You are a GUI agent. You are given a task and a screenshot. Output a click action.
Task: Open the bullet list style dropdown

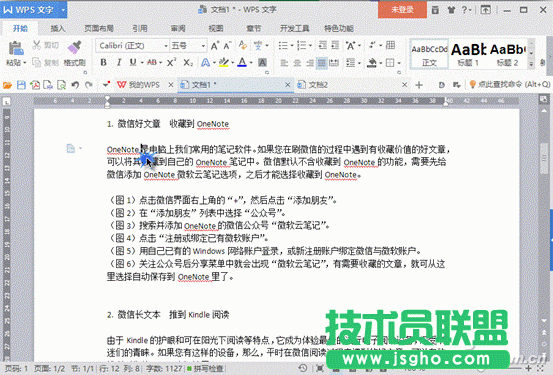coord(292,45)
